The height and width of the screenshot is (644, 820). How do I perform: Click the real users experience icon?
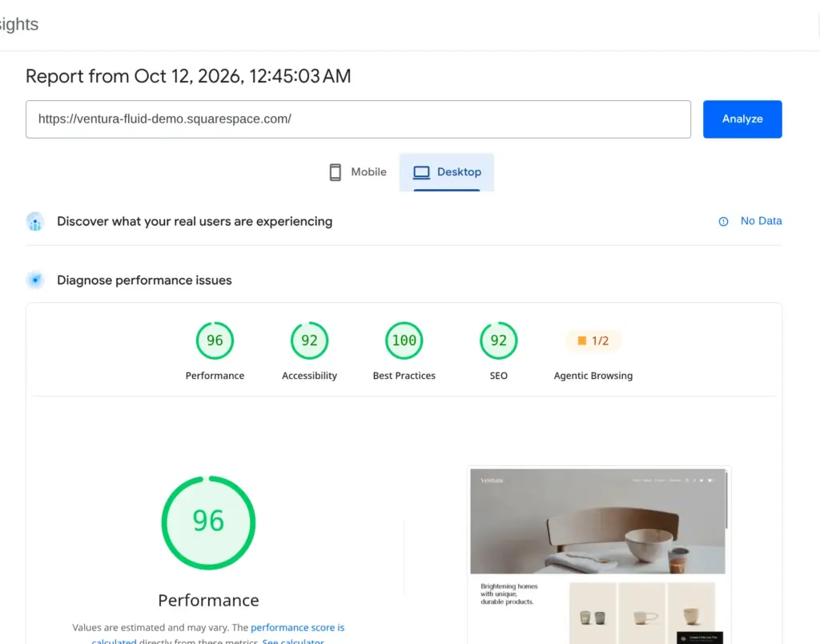coord(35,222)
